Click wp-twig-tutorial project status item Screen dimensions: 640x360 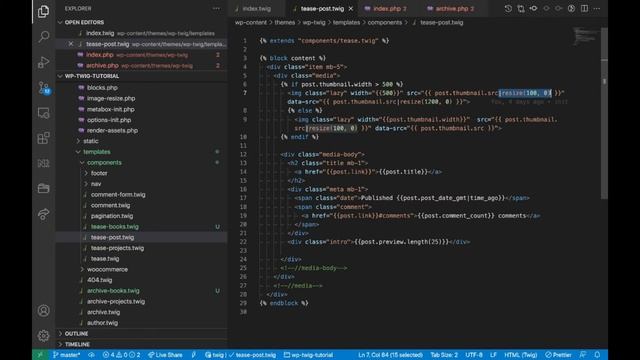point(309,355)
